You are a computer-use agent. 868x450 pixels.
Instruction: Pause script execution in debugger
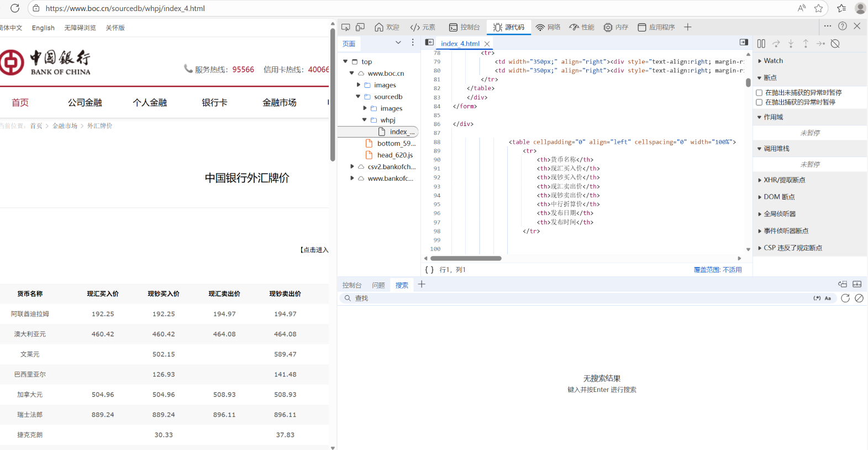point(761,44)
